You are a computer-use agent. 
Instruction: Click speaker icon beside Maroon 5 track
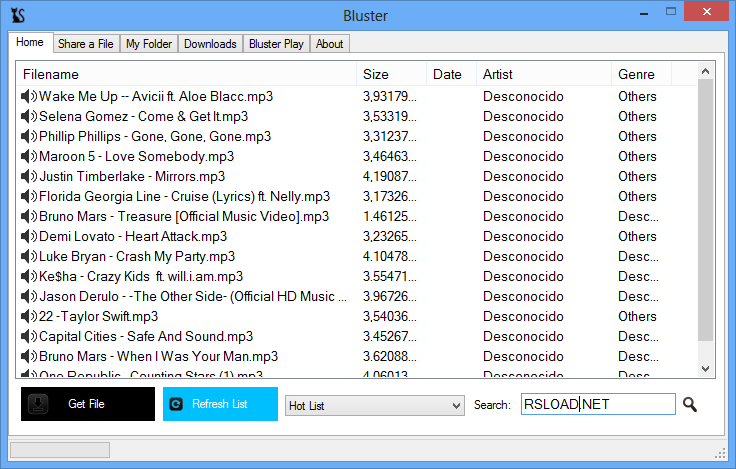(x=29, y=156)
